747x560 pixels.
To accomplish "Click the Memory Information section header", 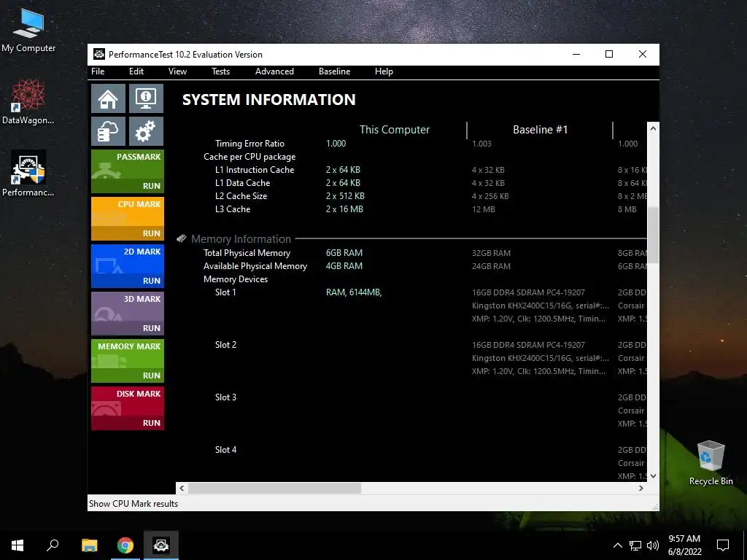I will [241, 239].
